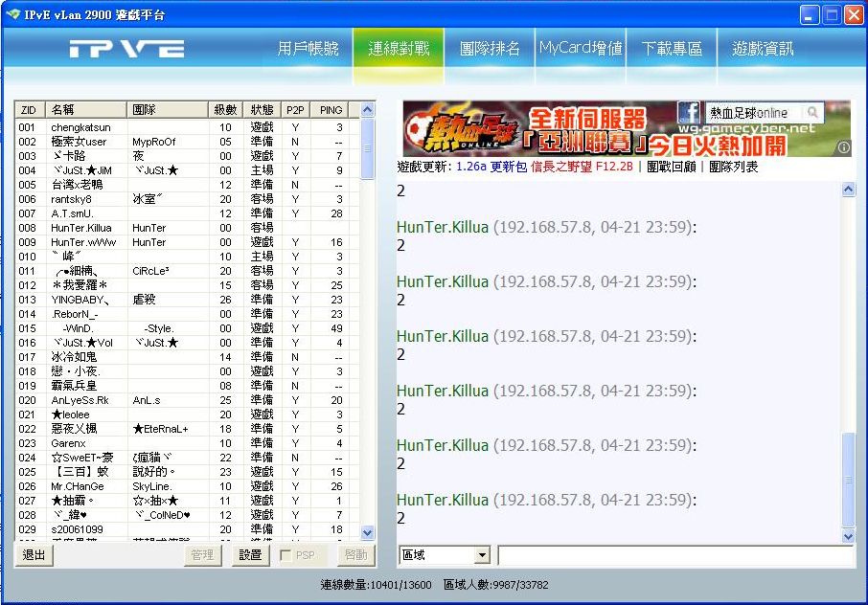This screenshot has height=605, width=868.
Task: Click the IPVE logo
Action: tap(126, 49)
